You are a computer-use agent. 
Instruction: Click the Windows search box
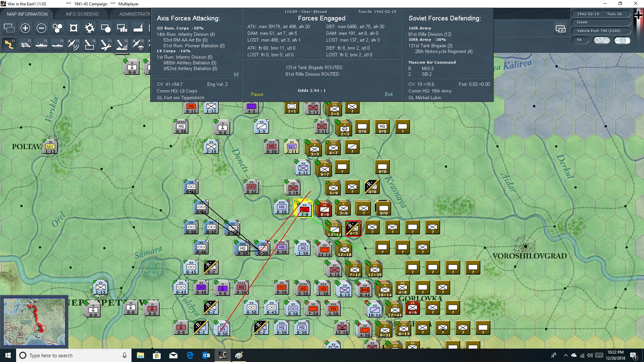click(74, 355)
